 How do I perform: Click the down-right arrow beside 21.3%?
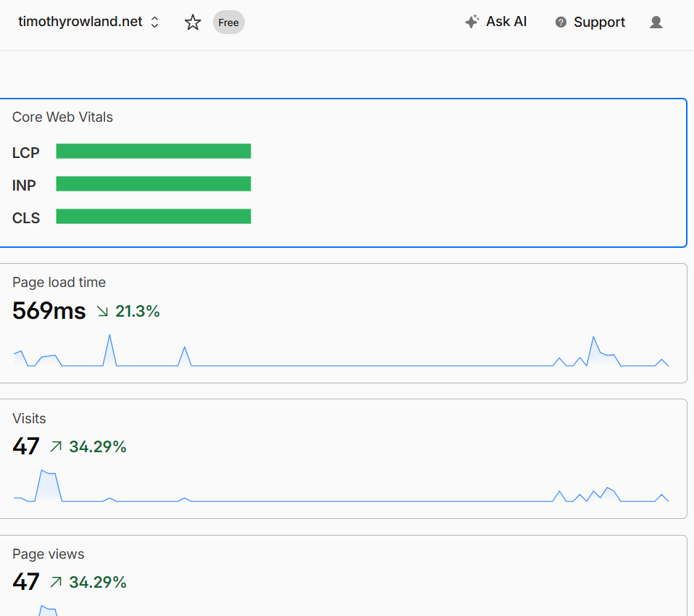point(103,312)
